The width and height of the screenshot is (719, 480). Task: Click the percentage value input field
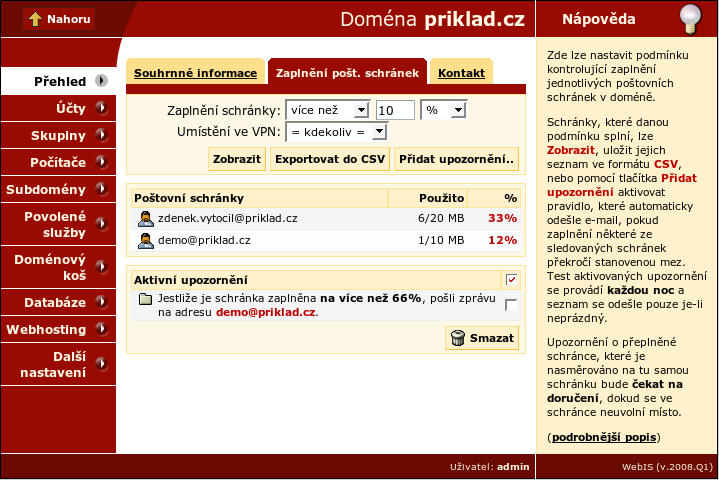pos(395,110)
